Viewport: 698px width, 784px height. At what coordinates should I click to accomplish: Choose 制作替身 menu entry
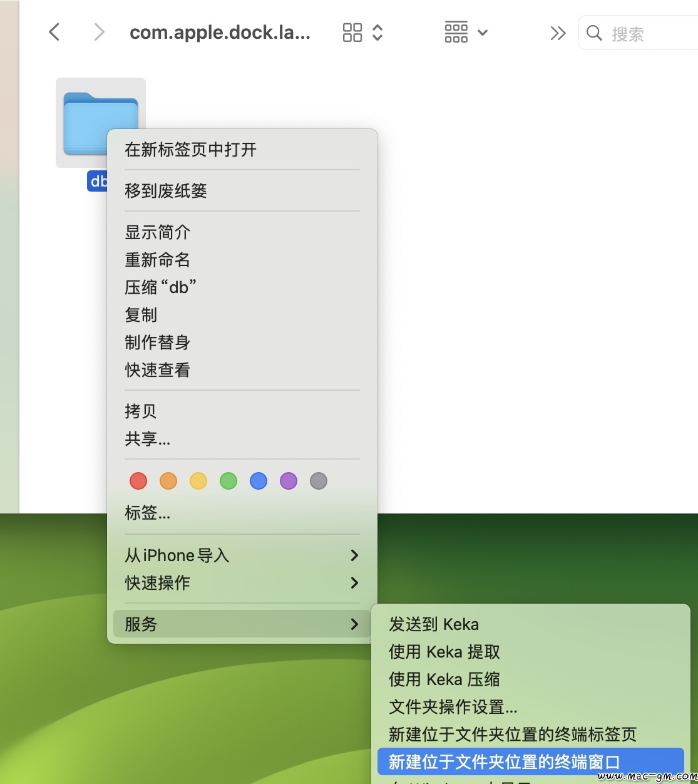click(x=242, y=343)
